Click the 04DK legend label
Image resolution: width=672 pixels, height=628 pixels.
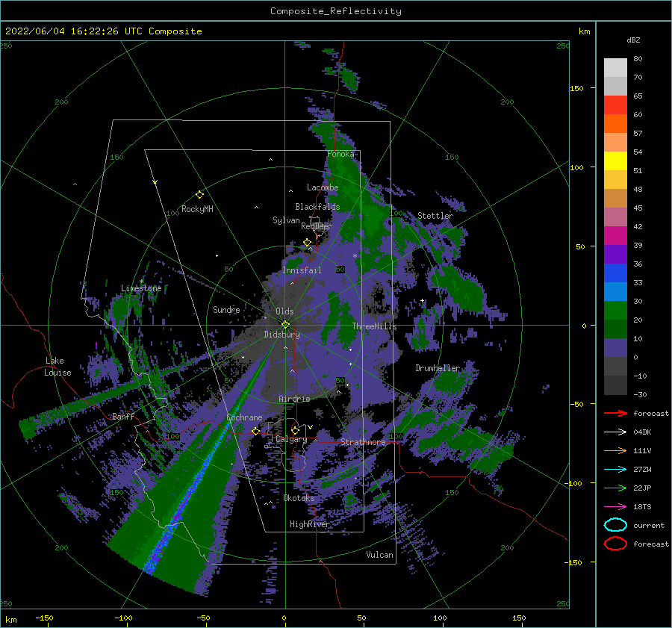tap(642, 432)
